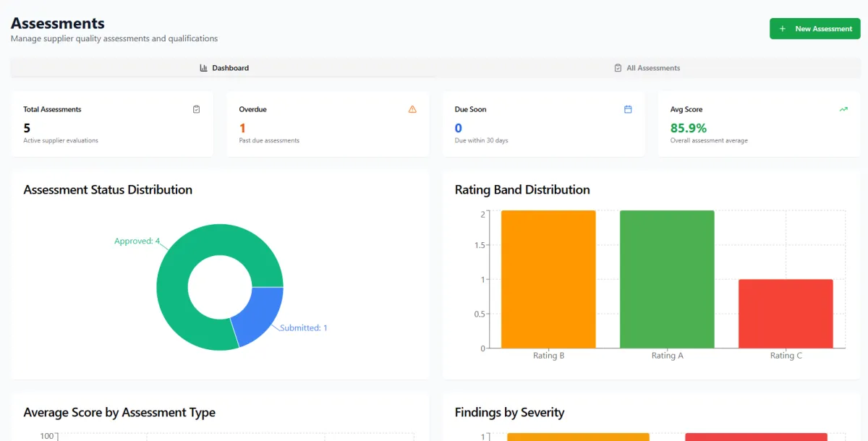The width and height of the screenshot is (868, 441).
Task: Click the 'Rating A' axis label
Action: click(668, 356)
